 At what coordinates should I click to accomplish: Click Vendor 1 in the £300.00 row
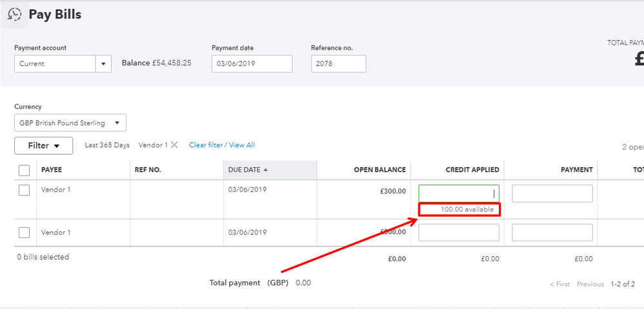56,190
